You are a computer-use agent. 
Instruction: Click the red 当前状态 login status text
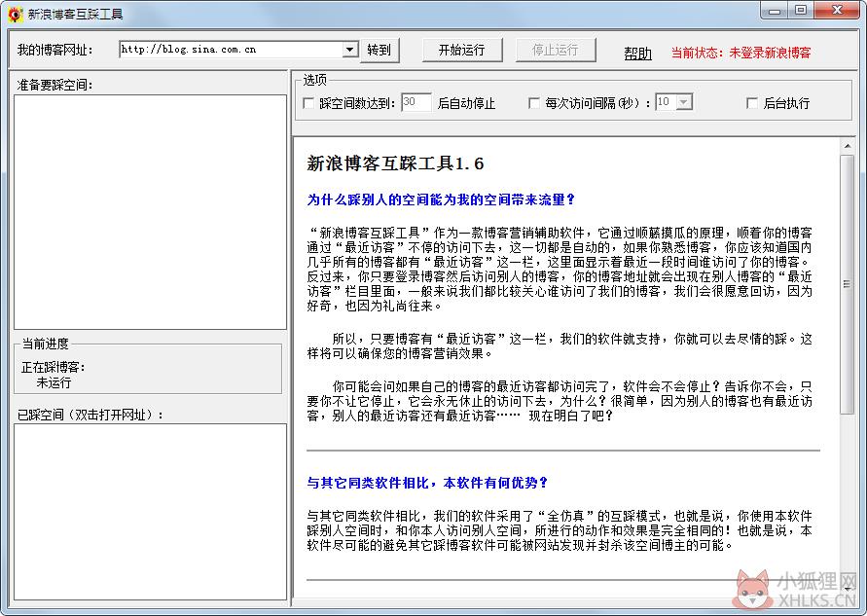point(741,54)
